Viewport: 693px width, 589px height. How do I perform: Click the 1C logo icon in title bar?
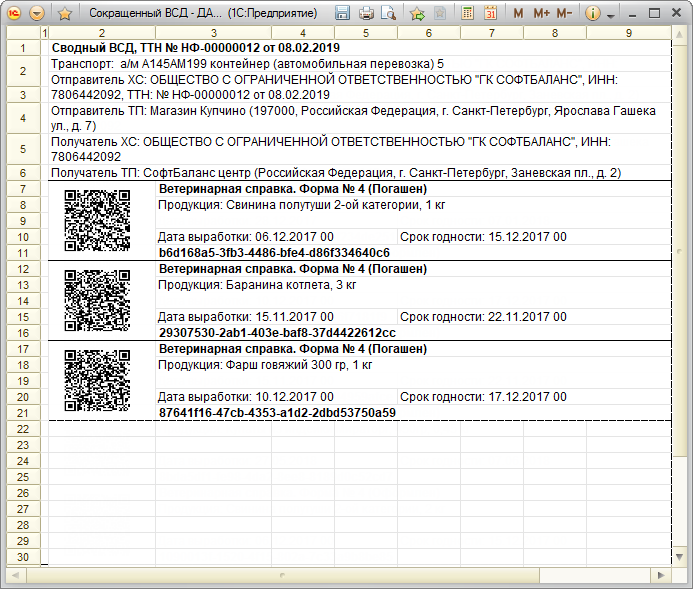tap(15, 13)
